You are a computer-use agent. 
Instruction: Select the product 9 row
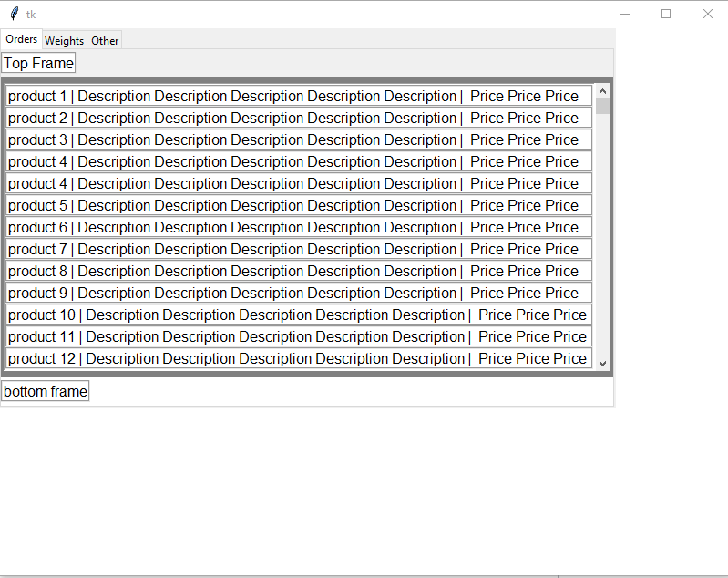coord(299,293)
